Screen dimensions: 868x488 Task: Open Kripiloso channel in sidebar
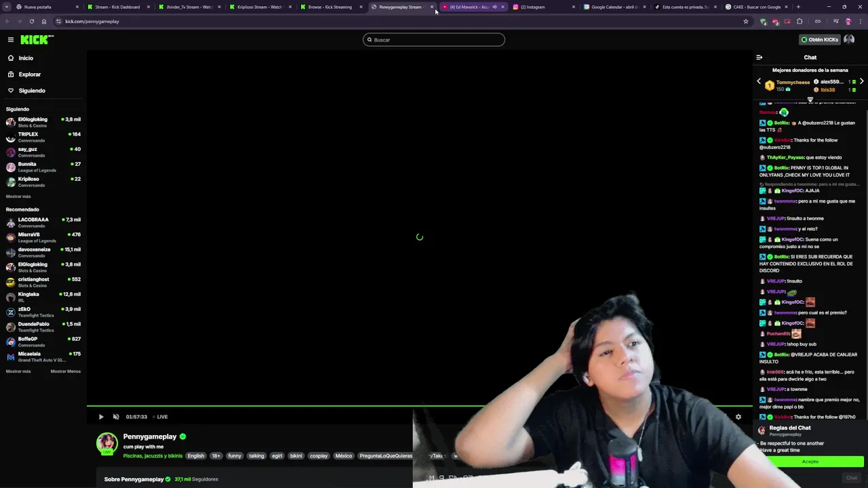[x=43, y=182]
